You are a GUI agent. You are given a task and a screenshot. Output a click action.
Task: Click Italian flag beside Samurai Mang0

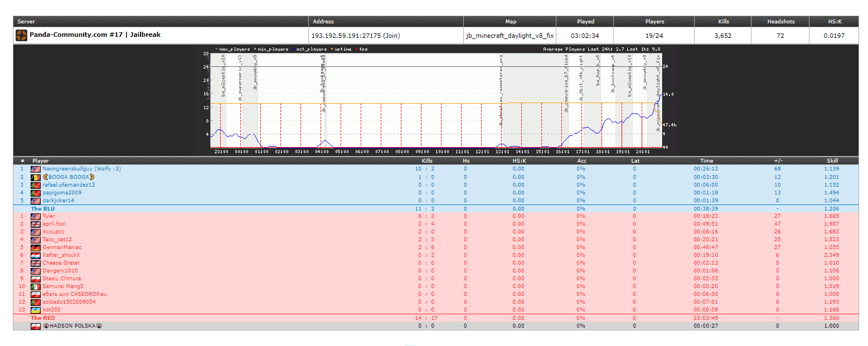click(36, 286)
